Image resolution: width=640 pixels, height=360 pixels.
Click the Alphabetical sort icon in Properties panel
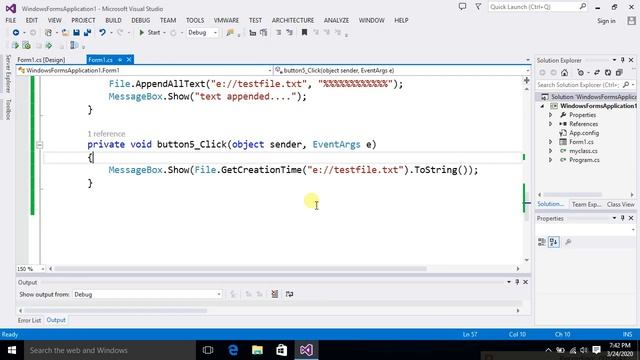click(x=554, y=242)
